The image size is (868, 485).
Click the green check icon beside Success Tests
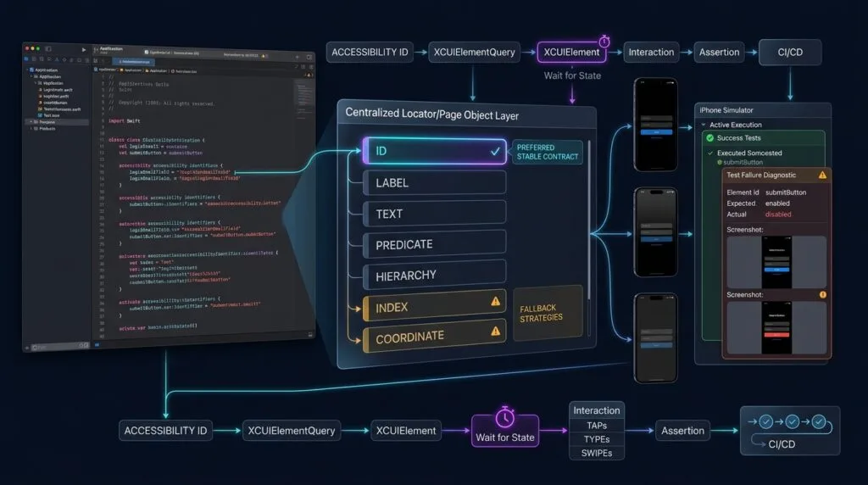709,138
